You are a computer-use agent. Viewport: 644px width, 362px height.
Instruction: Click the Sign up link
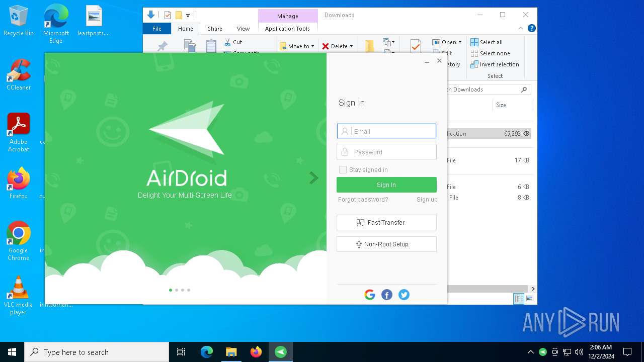427,200
